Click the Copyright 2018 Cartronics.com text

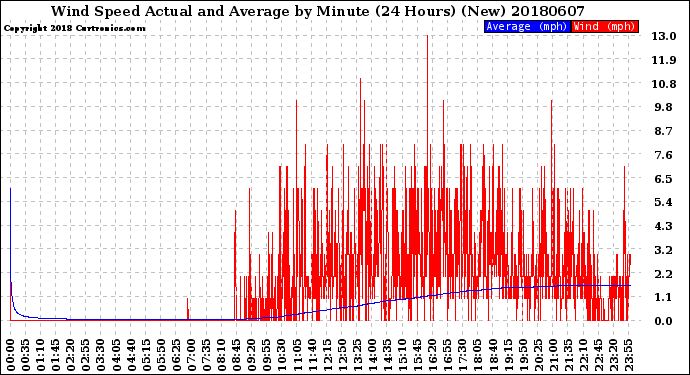click(74, 28)
